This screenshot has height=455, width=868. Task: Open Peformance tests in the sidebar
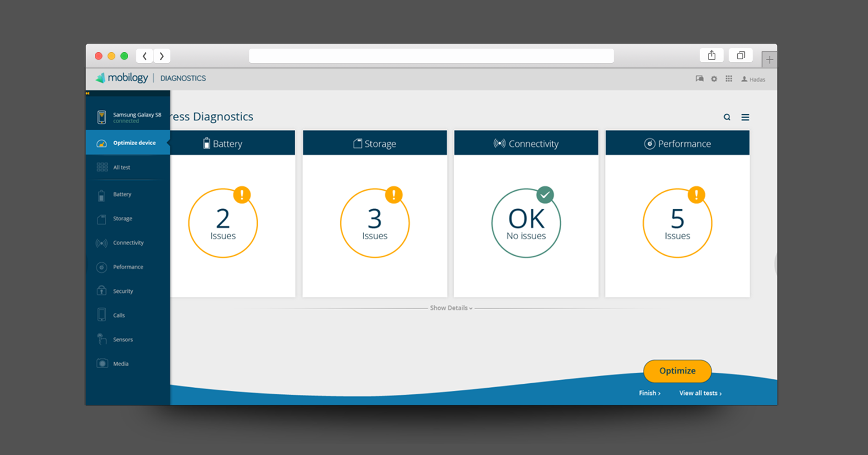[x=128, y=267]
